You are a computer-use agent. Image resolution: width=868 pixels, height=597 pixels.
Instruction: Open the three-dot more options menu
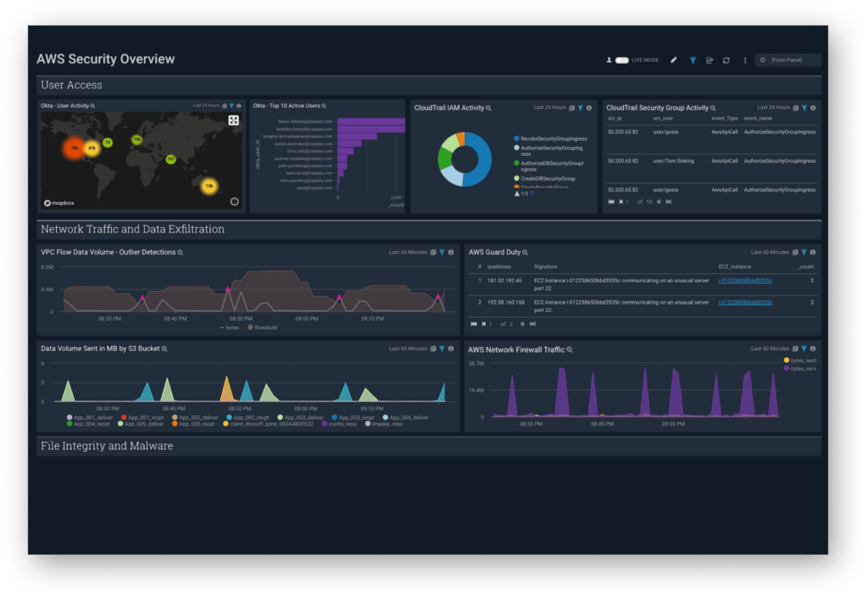(745, 60)
